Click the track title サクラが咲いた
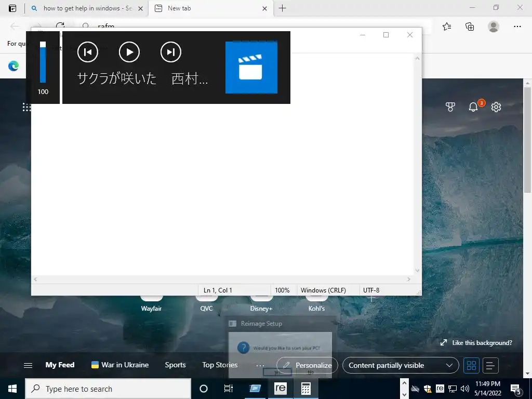 pyautogui.click(x=117, y=78)
